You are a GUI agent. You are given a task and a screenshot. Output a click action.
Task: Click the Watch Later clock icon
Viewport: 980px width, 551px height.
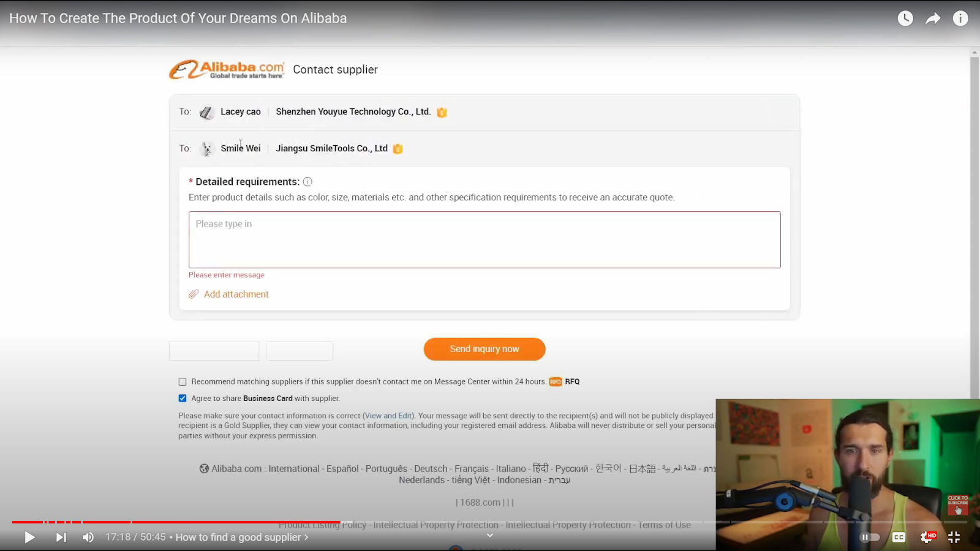[x=905, y=18]
